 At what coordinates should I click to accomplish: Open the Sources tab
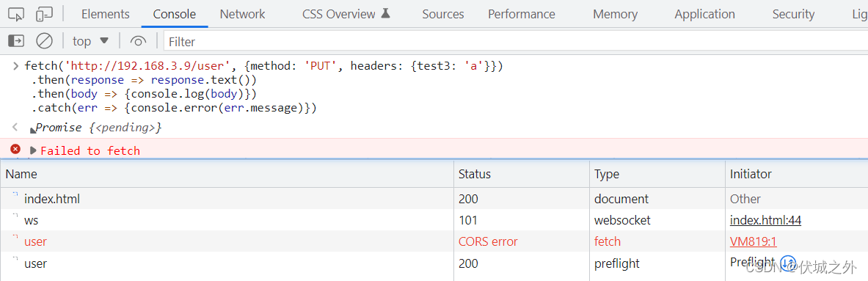[x=443, y=15]
